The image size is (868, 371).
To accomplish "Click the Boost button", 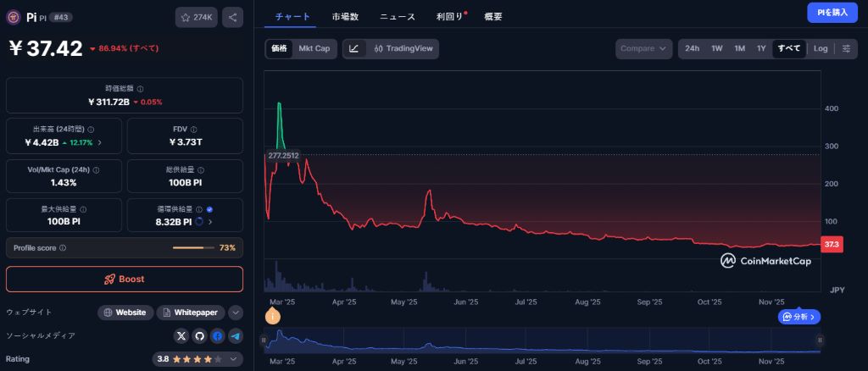I will (125, 280).
